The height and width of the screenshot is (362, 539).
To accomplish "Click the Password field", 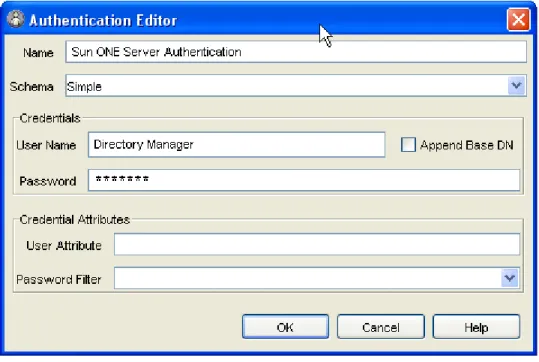I will 304,180.
